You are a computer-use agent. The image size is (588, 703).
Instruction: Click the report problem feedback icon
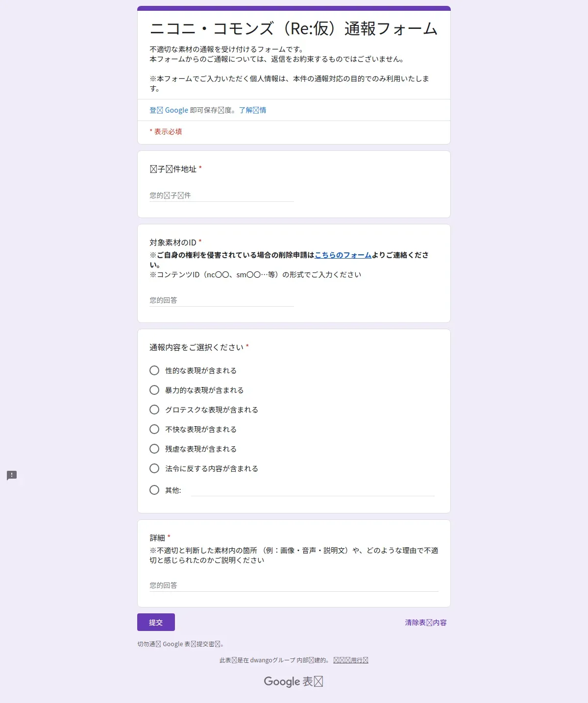12,475
